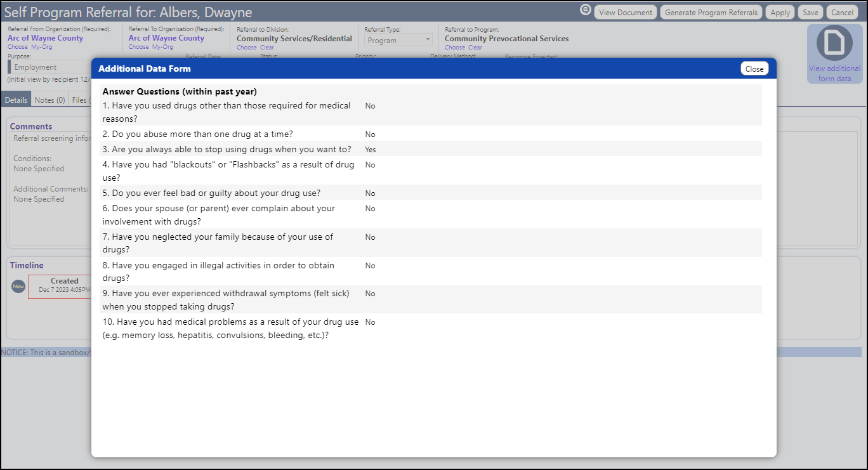Choose a Referral to Division

click(247, 48)
